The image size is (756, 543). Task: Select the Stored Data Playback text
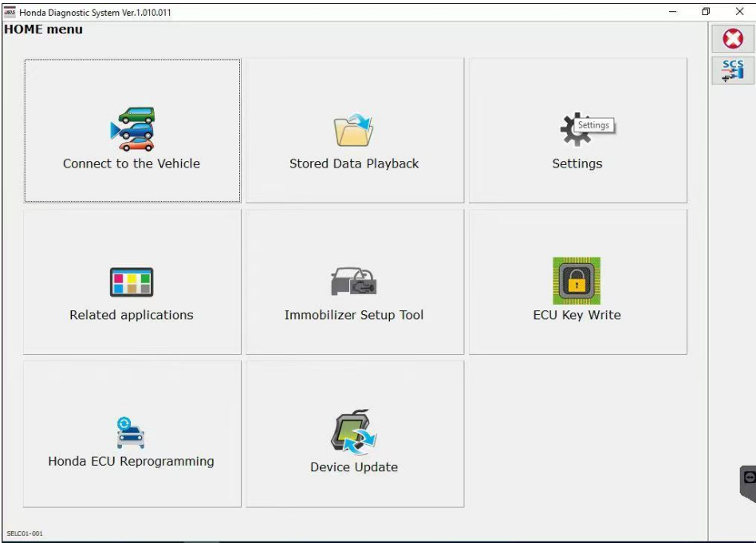click(354, 164)
